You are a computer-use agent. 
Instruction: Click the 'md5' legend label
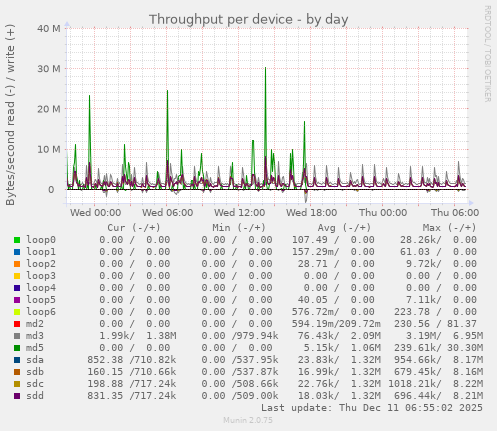(x=35, y=348)
